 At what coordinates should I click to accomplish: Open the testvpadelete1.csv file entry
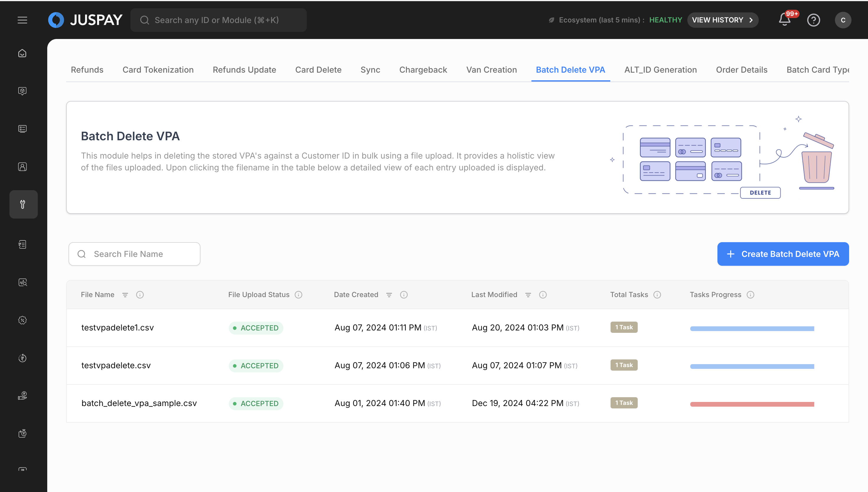117,328
